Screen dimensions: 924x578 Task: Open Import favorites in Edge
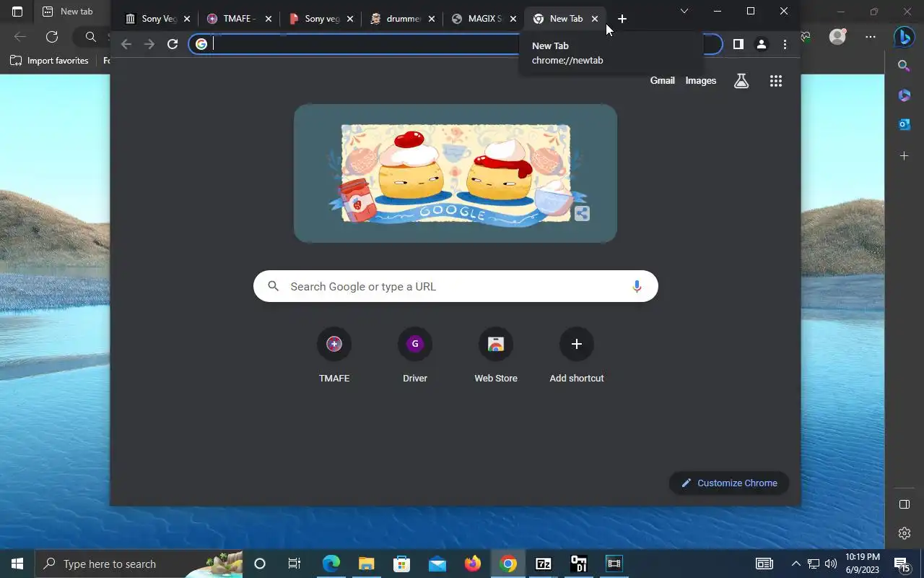pos(49,61)
